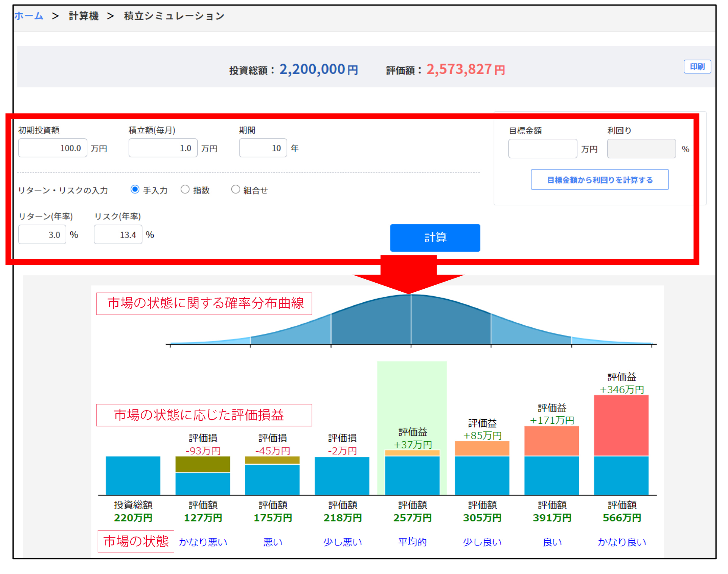Focus the リターン(年率) input field

pos(42,235)
